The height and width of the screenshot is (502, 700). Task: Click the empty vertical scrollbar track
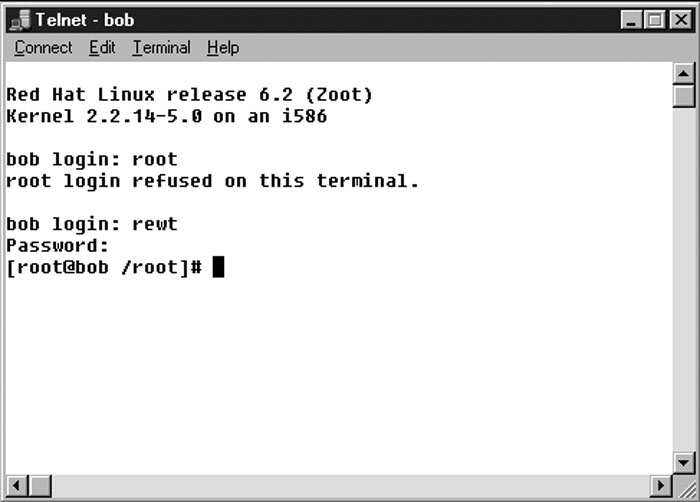(683, 279)
